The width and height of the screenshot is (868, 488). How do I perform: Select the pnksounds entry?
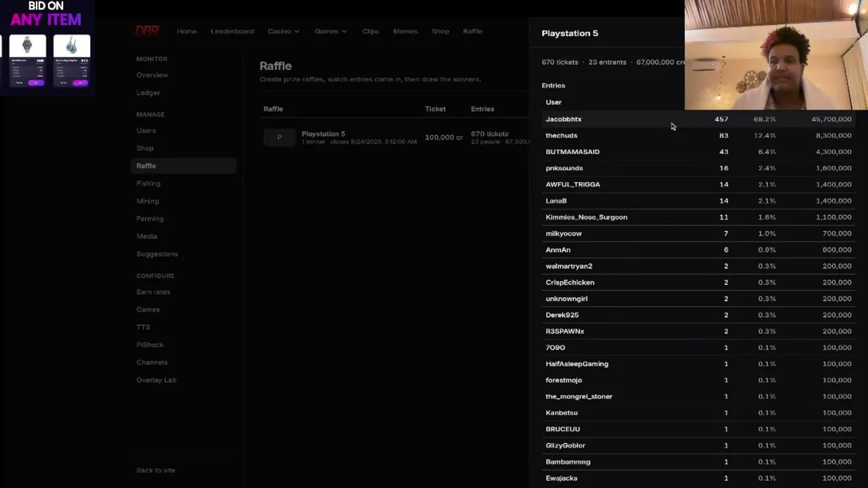698,168
